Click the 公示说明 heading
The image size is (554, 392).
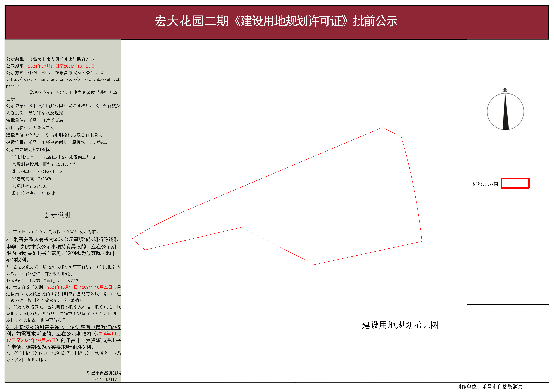point(57,215)
